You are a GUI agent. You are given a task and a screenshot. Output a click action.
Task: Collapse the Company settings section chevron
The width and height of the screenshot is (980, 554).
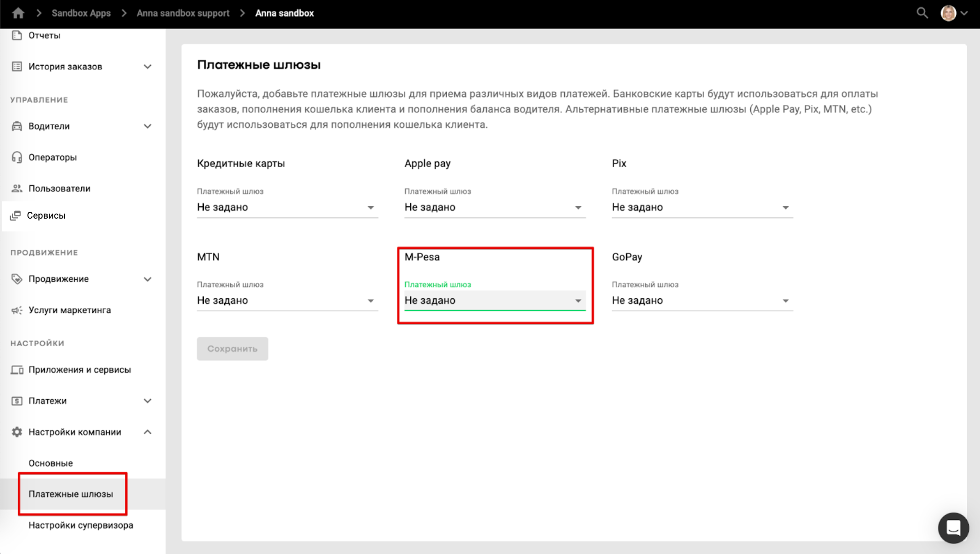pos(147,432)
